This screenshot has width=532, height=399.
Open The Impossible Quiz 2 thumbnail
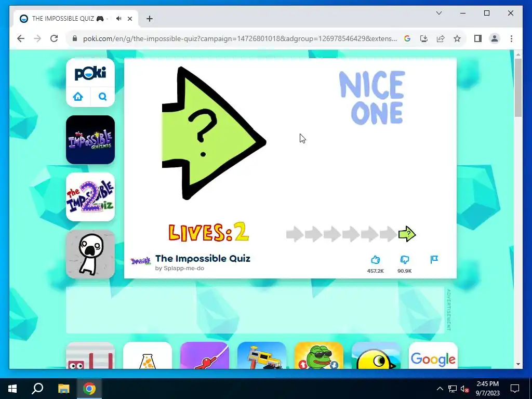90,197
